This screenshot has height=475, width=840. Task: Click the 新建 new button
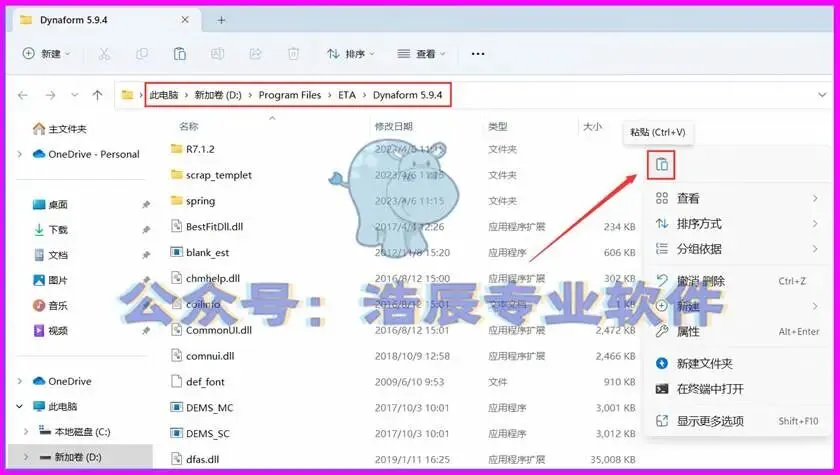pos(46,54)
